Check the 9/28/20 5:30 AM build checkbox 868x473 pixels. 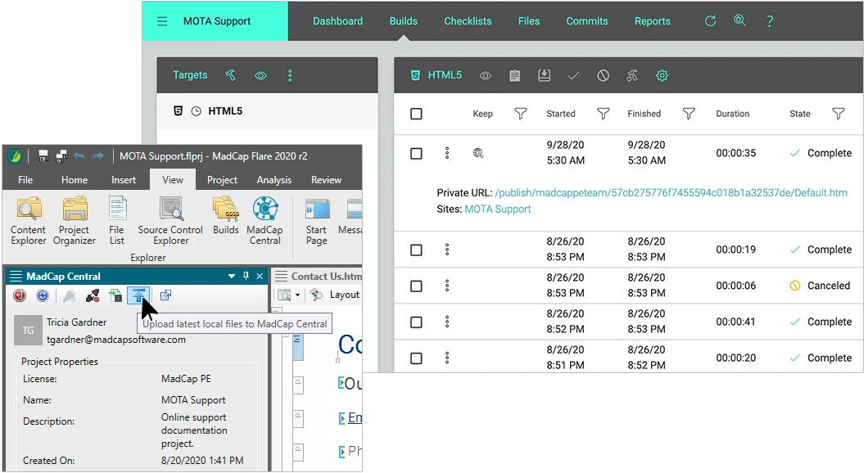tap(416, 154)
